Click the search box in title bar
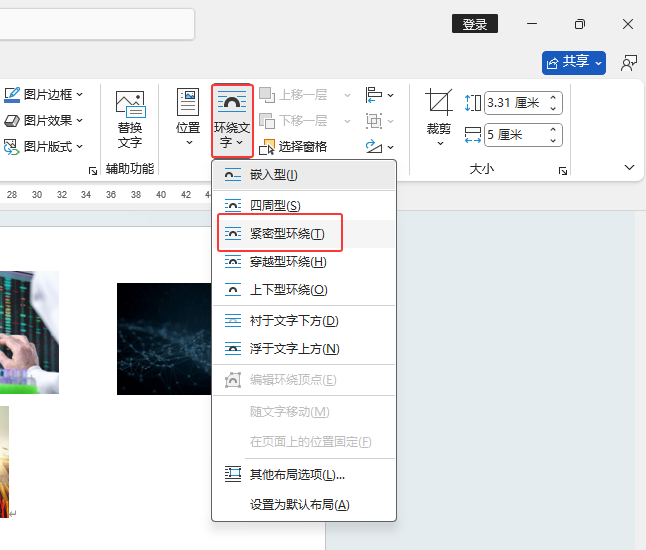646x550 pixels. coord(97,24)
